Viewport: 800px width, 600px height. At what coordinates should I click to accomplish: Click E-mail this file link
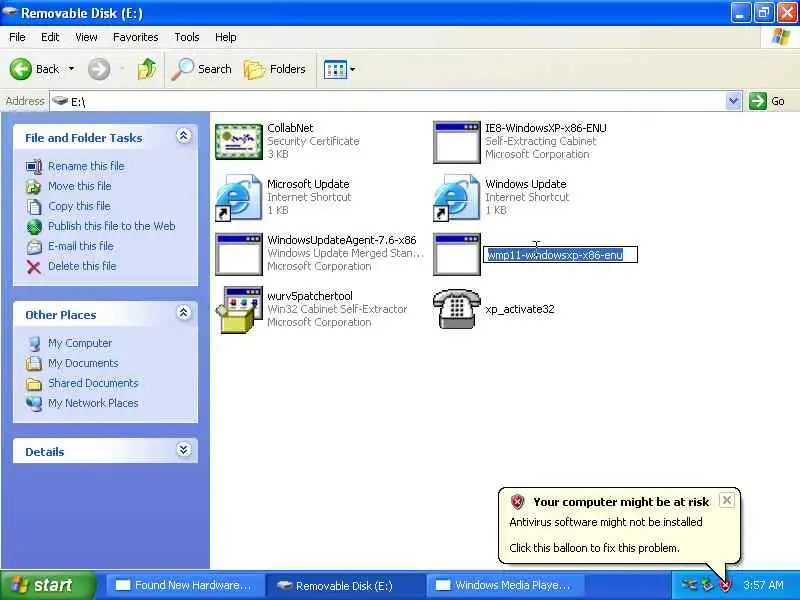pyautogui.click(x=81, y=245)
